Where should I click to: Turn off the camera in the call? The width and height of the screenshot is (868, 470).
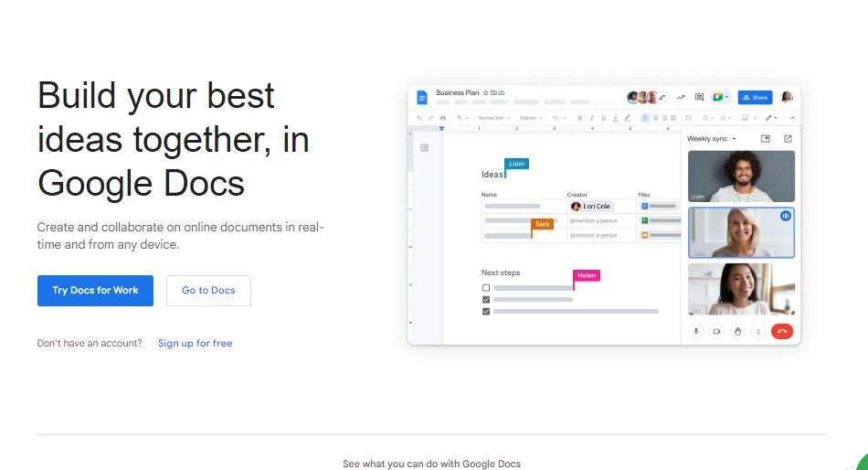click(x=717, y=331)
